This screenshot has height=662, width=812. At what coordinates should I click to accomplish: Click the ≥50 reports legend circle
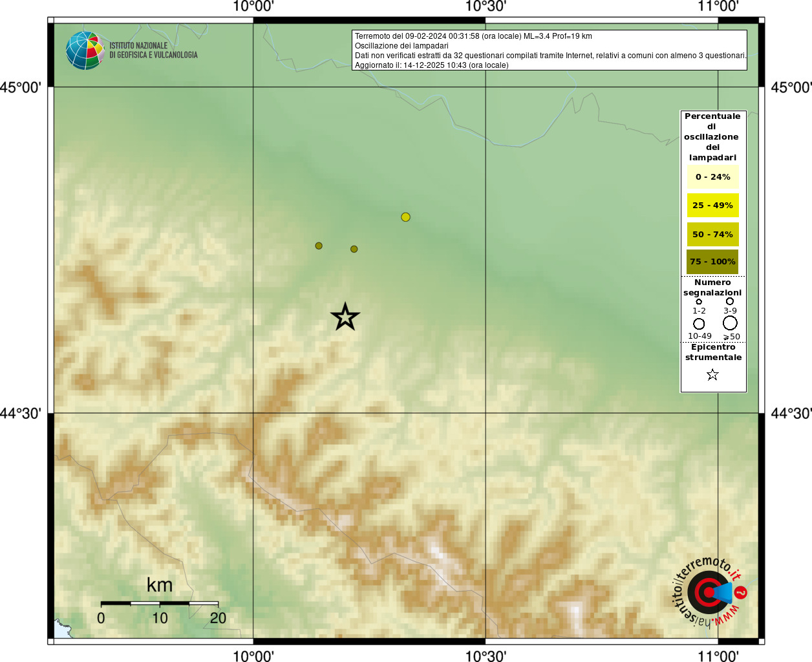[730, 323]
